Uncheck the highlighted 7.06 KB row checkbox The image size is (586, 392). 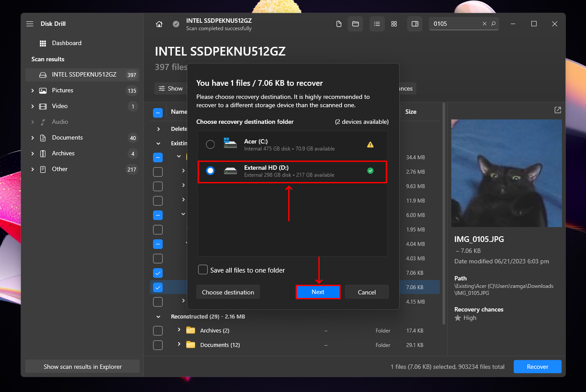coord(158,287)
